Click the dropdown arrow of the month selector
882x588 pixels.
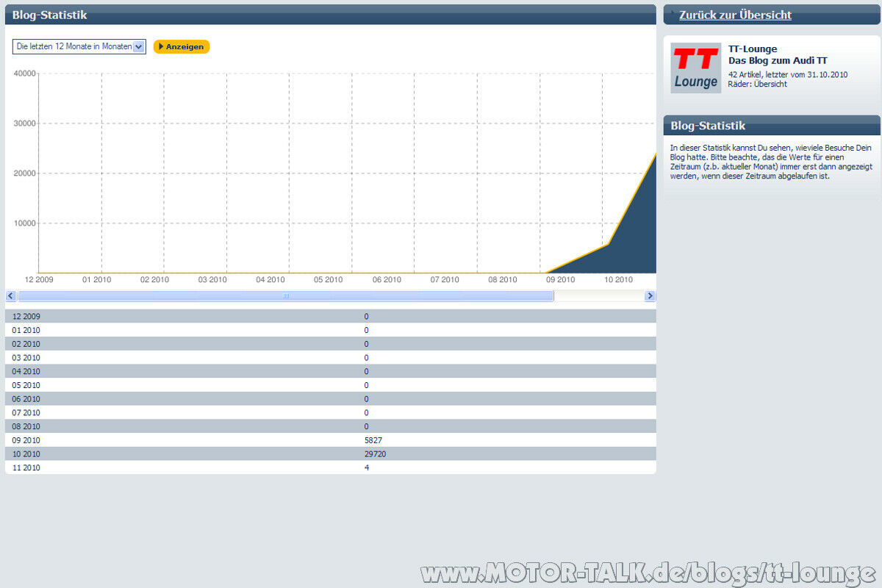140,46
